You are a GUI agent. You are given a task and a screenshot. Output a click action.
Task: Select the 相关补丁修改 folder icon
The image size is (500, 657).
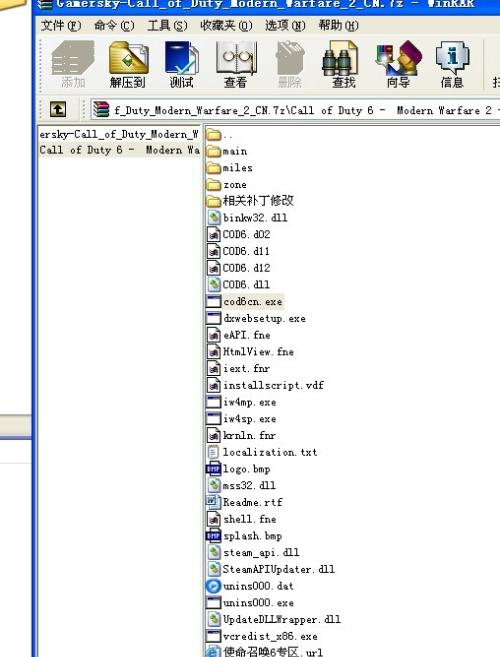[214, 201]
